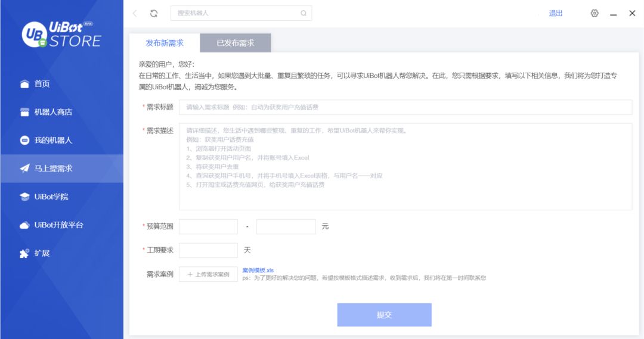Click the shop icon beside 机器人商店
Image resolution: width=644 pixels, height=339 pixels.
pyautogui.click(x=24, y=112)
